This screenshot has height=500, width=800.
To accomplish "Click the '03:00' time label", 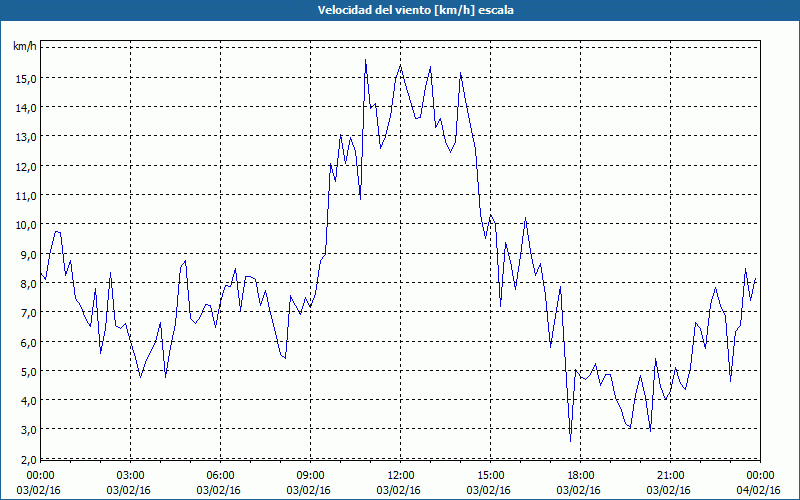I will click(x=131, y=476).
